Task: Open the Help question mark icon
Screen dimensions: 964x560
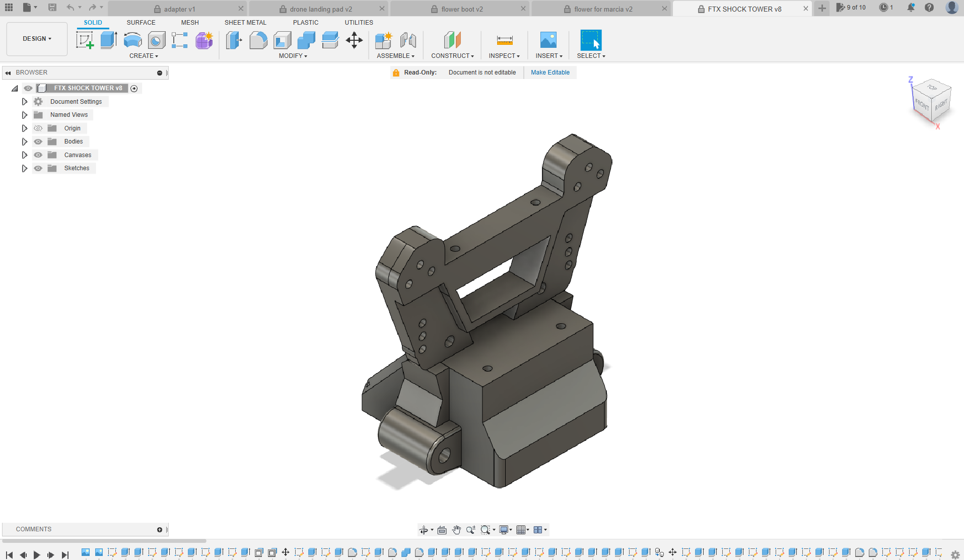Action: [x=929, y=8]
